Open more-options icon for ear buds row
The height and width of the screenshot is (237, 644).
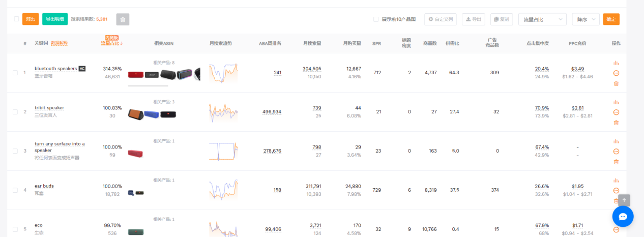tap(616, 191)
